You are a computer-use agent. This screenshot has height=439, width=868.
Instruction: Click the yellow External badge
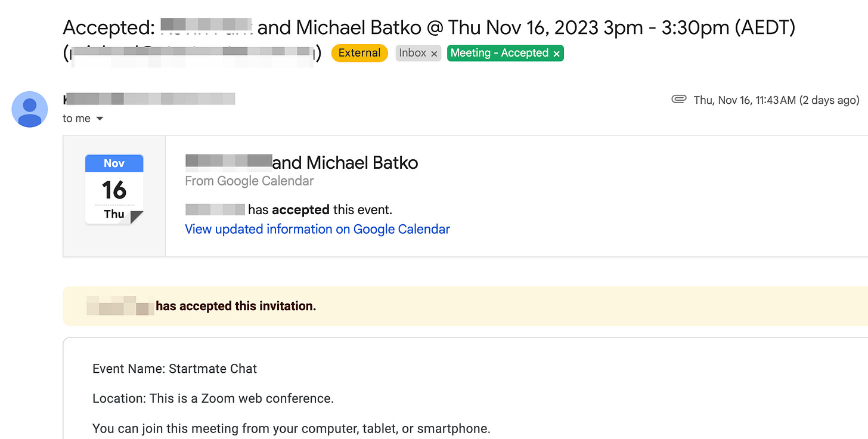coord(359,53)
